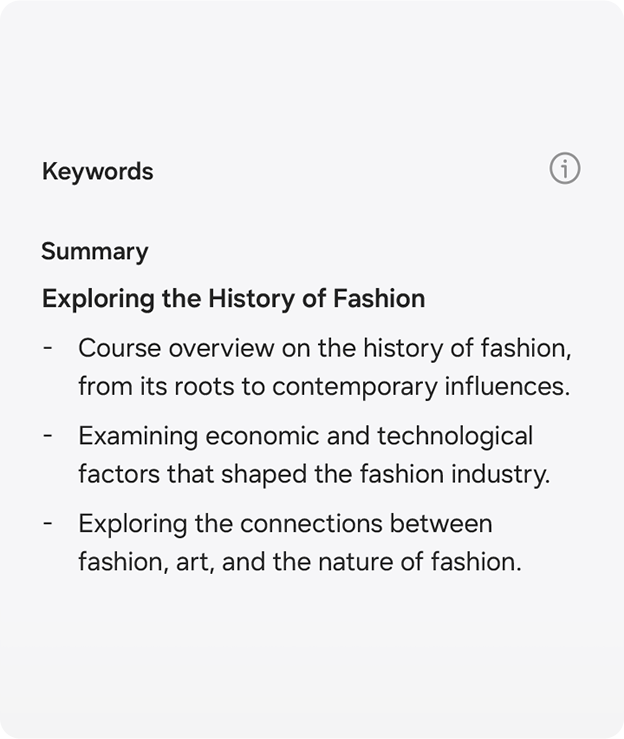Click the word 'influences.' in the first bullet

[x=508, y=387]
